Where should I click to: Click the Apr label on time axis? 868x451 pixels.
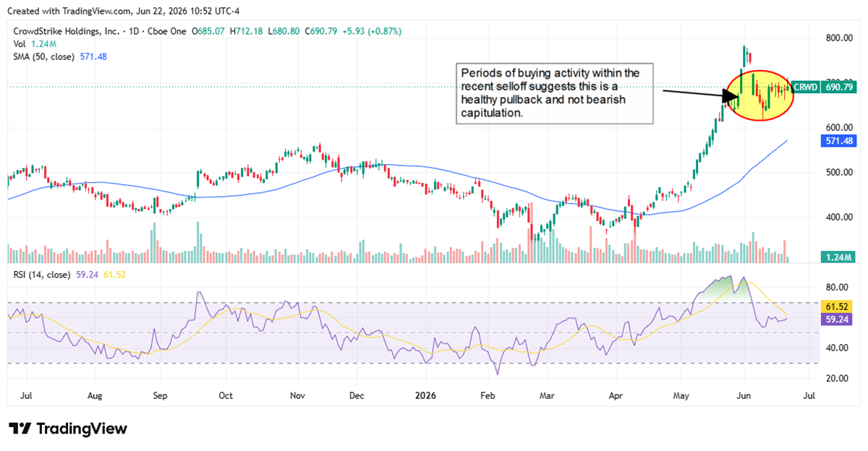(x=616, y=397)
